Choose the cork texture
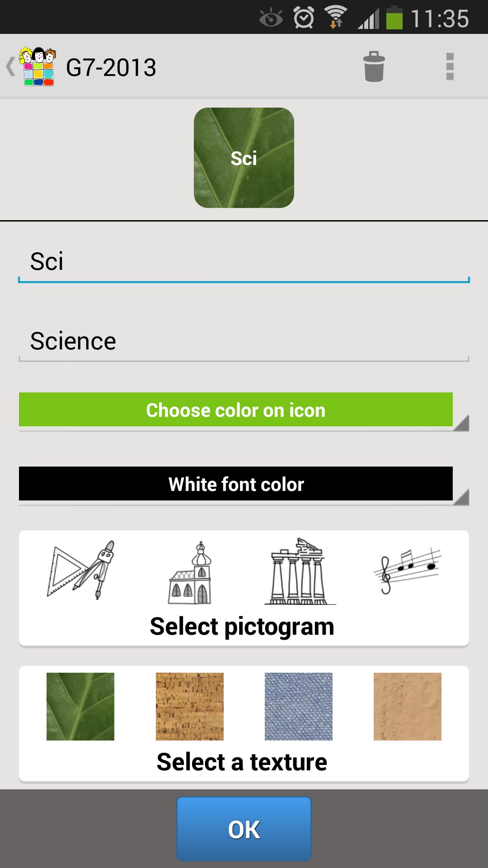 coord(190,707)
